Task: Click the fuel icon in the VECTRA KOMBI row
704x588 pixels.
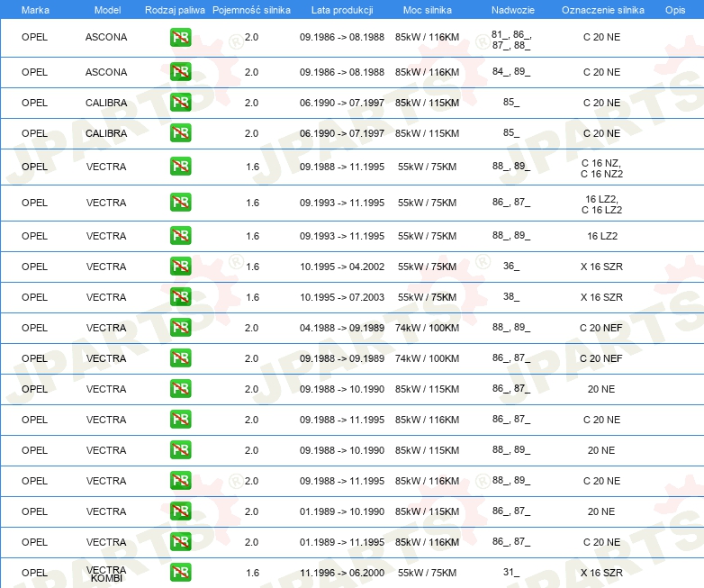Action: (x=180, y=573)
